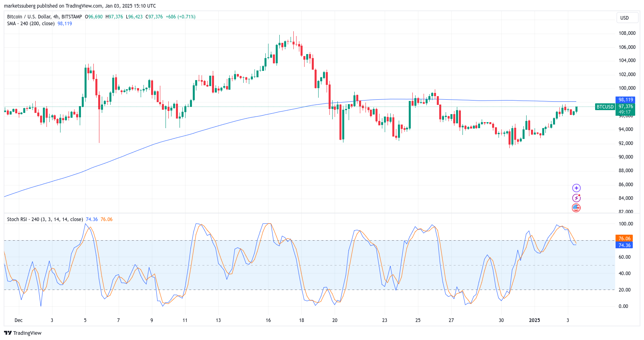The height and width of the screenshot is (340, 644).
Task: Click the Dec label on the time axis
Action: pyautogui.click(x=18, y=320)
